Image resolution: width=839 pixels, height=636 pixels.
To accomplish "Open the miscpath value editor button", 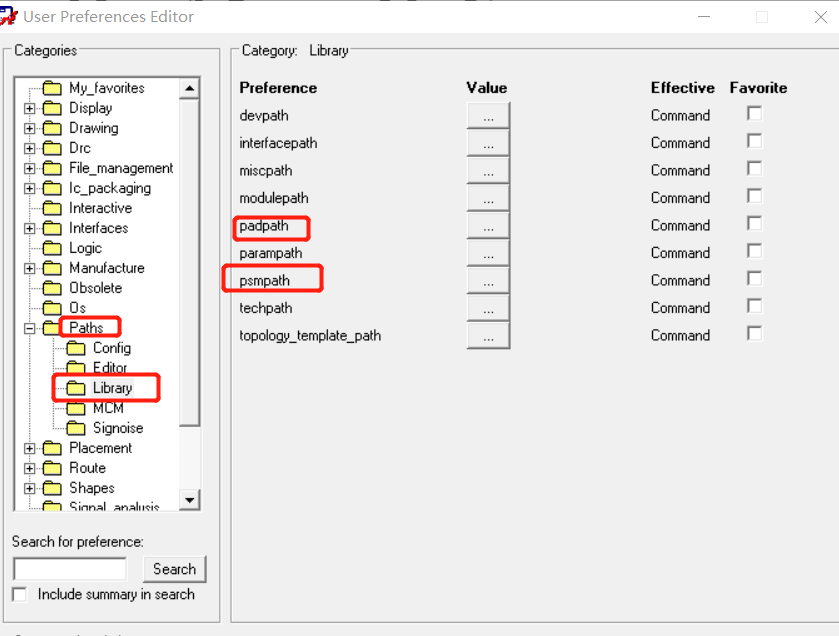I will point(488,171).
